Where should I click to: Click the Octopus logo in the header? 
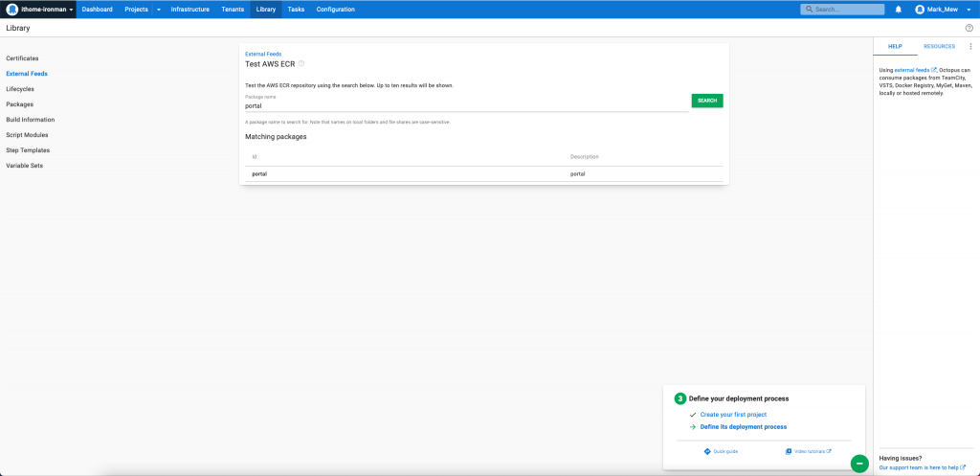click(11, 10)
